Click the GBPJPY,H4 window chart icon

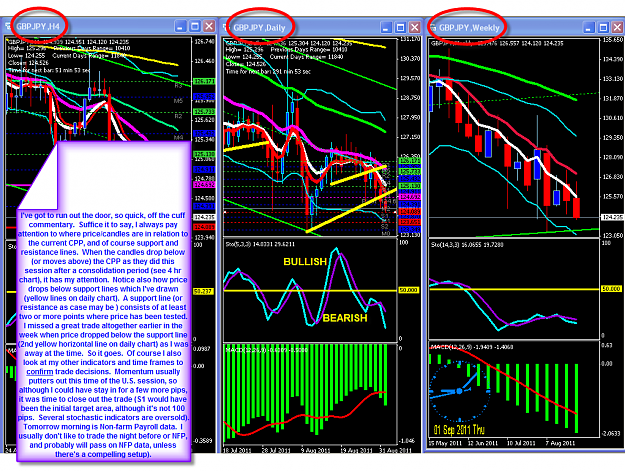(8, 27)
